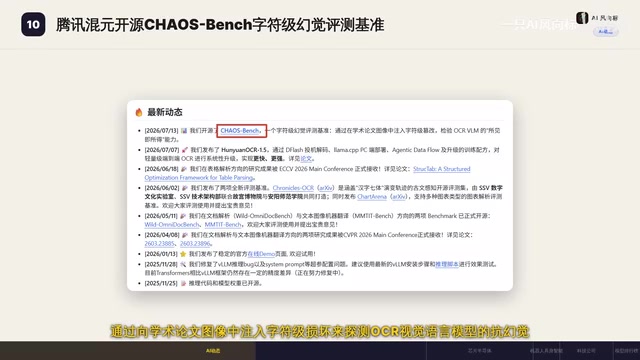Click the [2026/07/07] date text

(162, 150)
